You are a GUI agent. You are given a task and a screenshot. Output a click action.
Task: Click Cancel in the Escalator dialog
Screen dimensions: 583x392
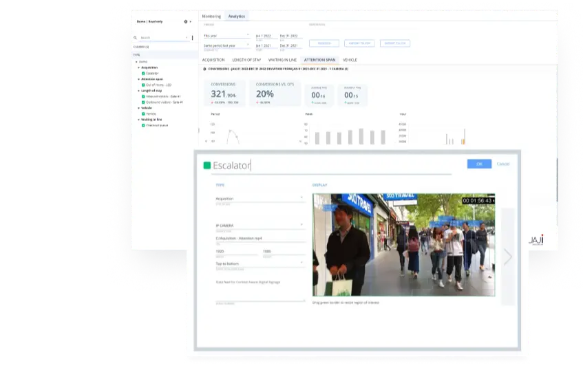[503, 164]
